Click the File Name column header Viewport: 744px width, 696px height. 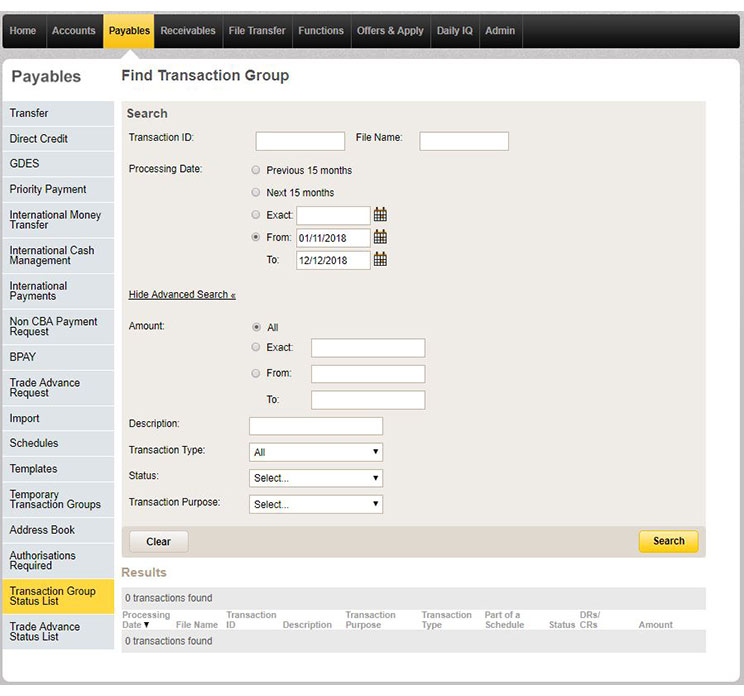(x=196, y=625)
